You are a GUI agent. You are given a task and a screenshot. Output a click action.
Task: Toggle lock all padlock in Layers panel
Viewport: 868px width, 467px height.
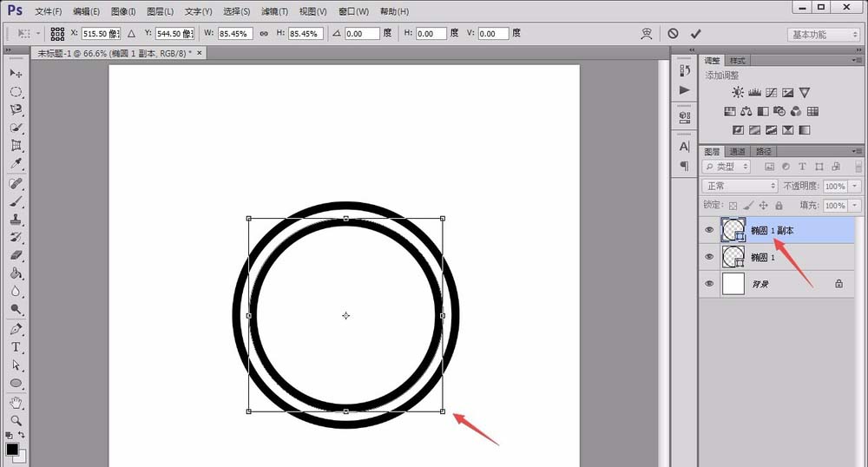tap(779, 205)
